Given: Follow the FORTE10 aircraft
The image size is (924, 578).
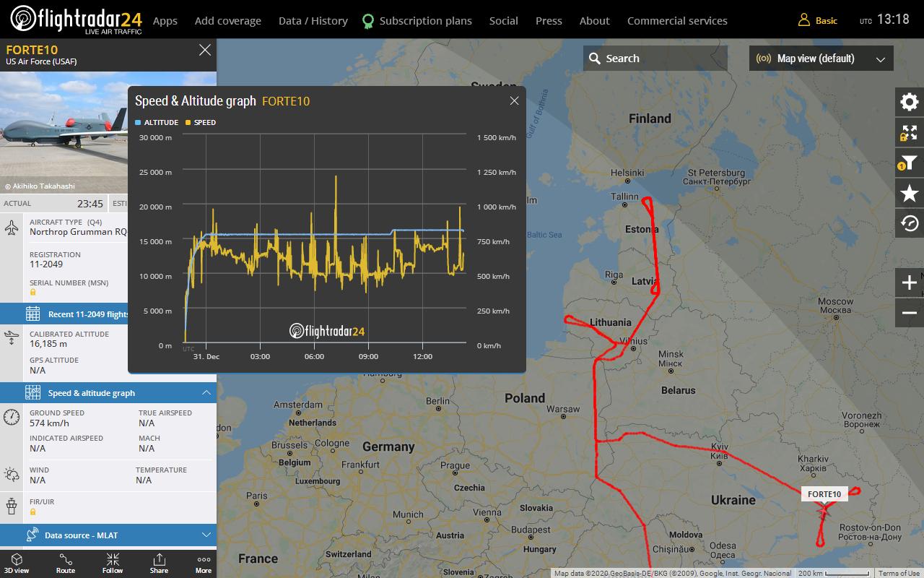Looking at the screenshot, I should 113,564.
